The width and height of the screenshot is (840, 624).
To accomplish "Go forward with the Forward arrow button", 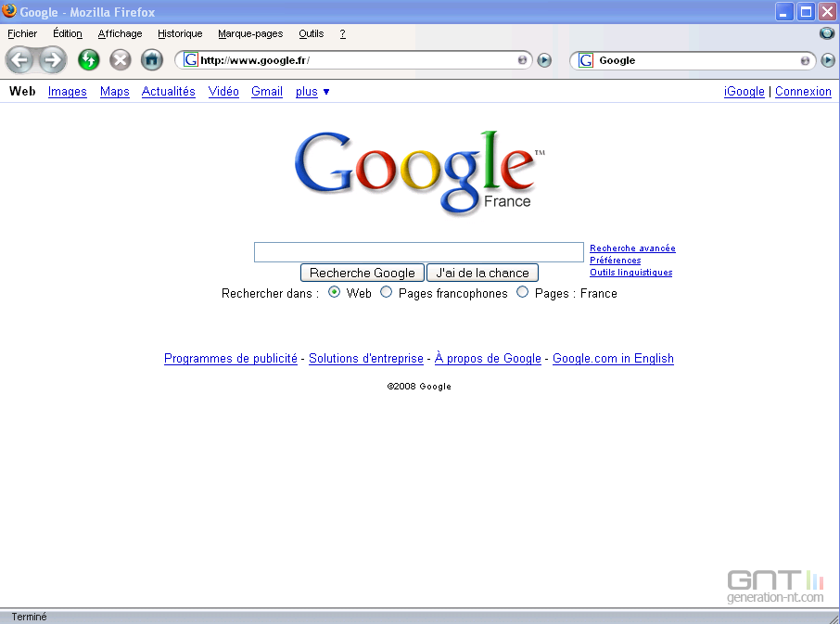I will 53,60.
